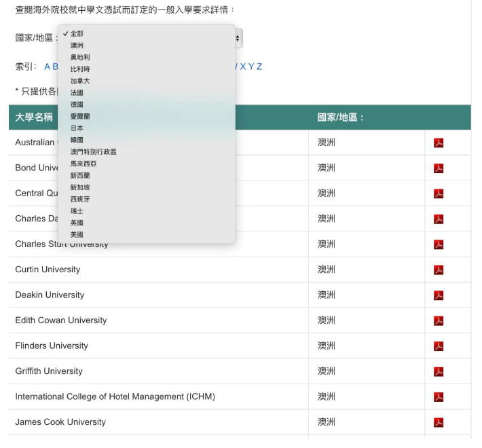The image size is (482, 448).
Task: Click Griffith University name
Action: pyautogui.click(x=49, y=371)
